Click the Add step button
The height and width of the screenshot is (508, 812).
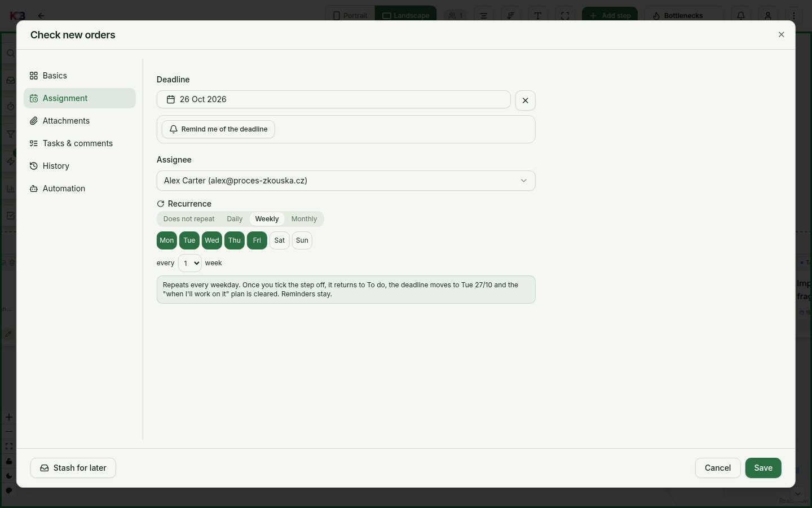coord(610,15)
